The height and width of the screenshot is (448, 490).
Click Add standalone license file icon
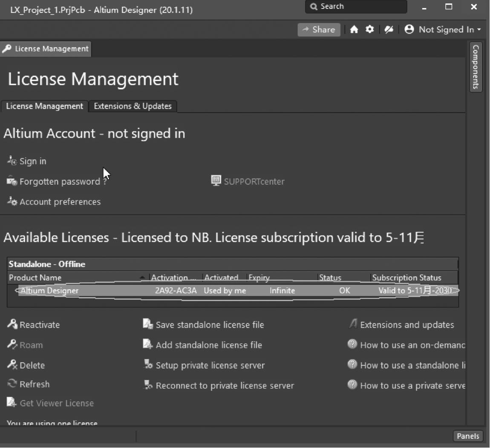pos(148,344)
